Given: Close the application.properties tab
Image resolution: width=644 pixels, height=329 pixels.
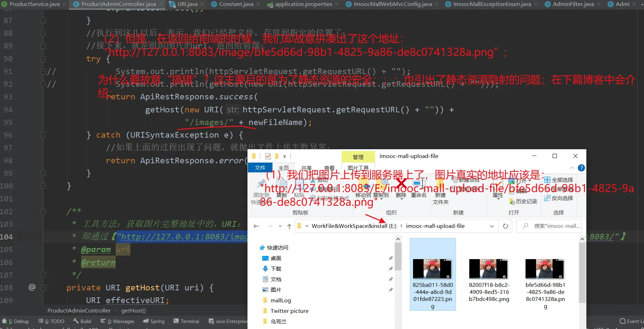Looking at the screenshot, I should (337, 4).
